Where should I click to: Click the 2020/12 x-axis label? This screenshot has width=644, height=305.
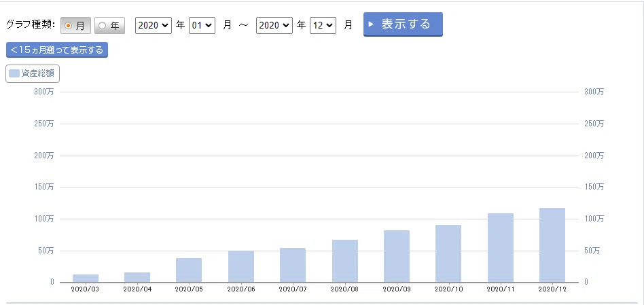coord(552,289)
